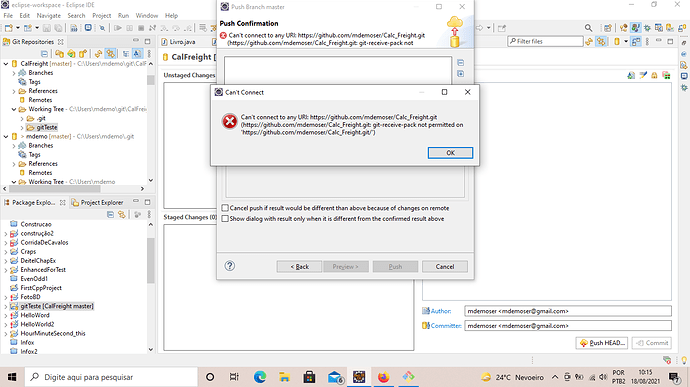
Task: Click Add existing Git repository icon
Action: point(59,54)
